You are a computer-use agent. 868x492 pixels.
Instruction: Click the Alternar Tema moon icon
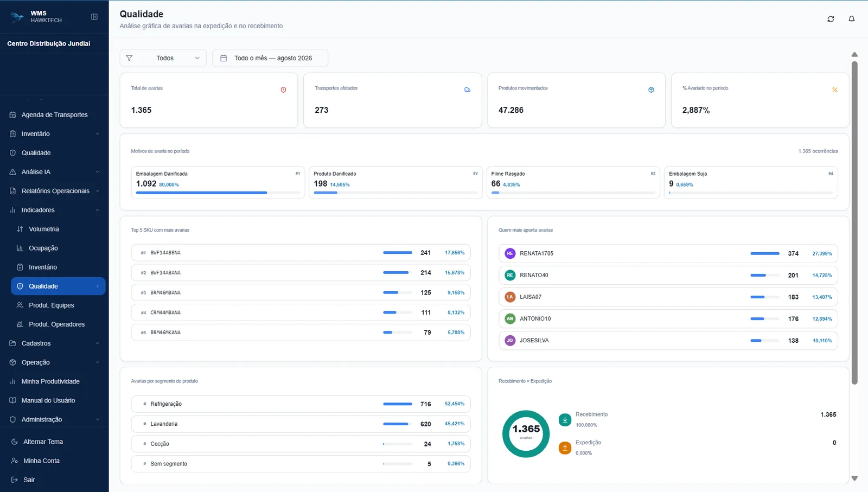point(15,442)
